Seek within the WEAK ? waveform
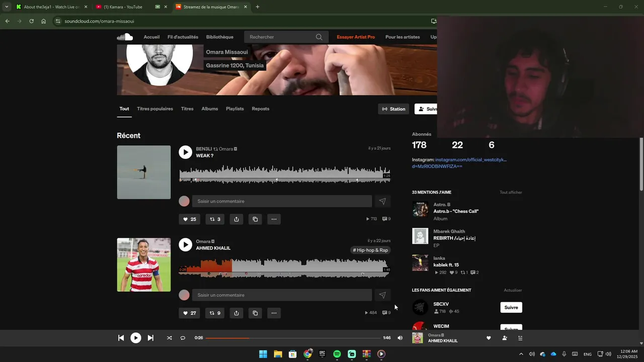 [x=285, y=174]
